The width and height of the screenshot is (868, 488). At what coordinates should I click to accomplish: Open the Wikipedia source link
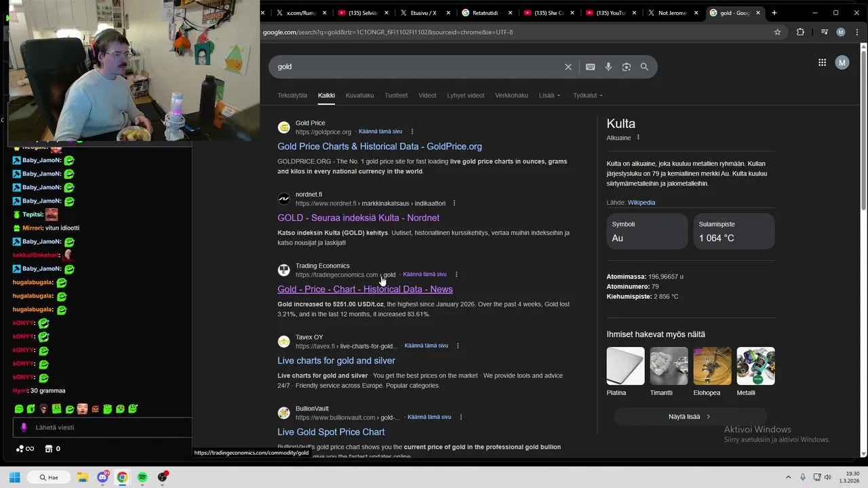click(642, 203)
